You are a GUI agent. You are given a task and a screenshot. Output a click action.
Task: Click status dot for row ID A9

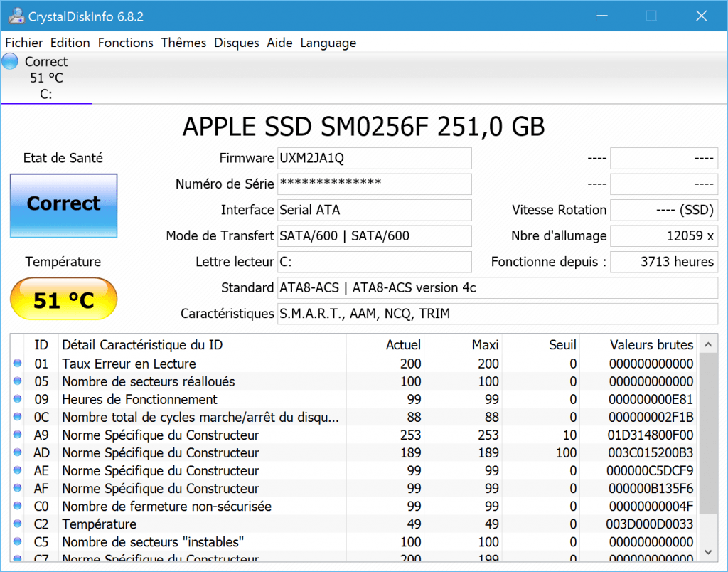18,435
